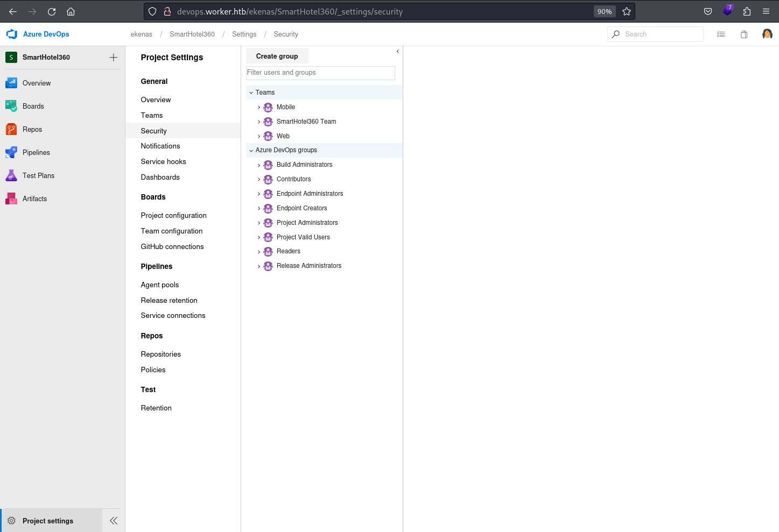Viewport: 779px width, 532px height.
Task: Select Project Valid Users group
Action: 303,237
